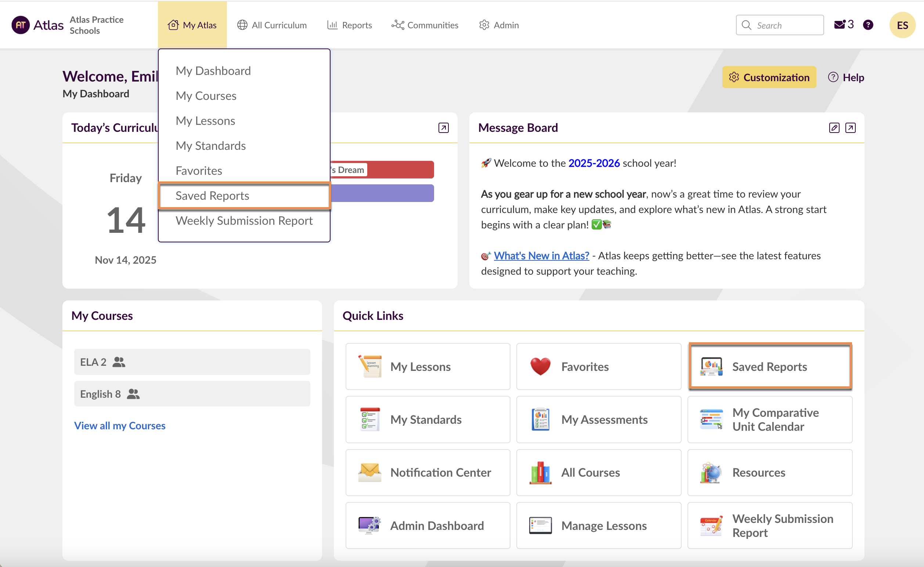Expand Today's Curriculum panel with arrow icon
The image size is (924, 567).
(x=443, y=128)
